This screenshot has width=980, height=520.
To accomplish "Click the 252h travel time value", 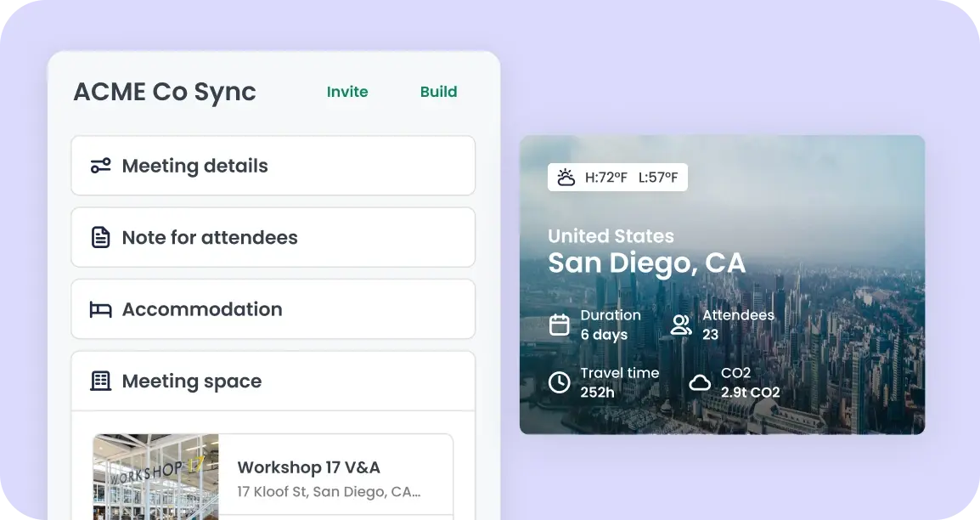I will pyautogui.click(x=598, y=393).
